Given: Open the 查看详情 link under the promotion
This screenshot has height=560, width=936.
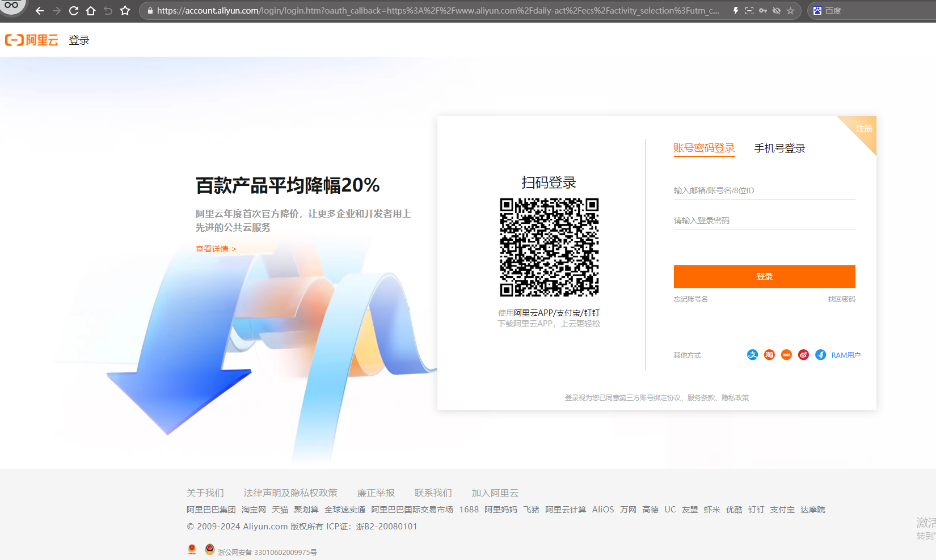Looking at the screenshot, I should (x=216, y=249).
